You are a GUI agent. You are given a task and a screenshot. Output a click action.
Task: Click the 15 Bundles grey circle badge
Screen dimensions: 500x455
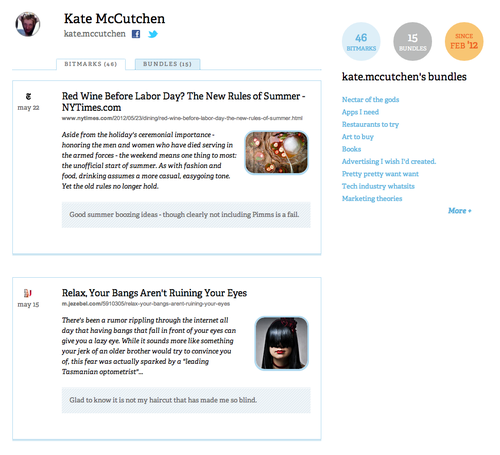(412, 42)
